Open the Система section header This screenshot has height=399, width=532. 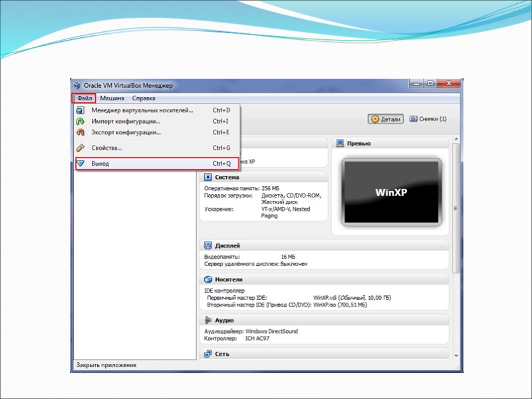264,177
